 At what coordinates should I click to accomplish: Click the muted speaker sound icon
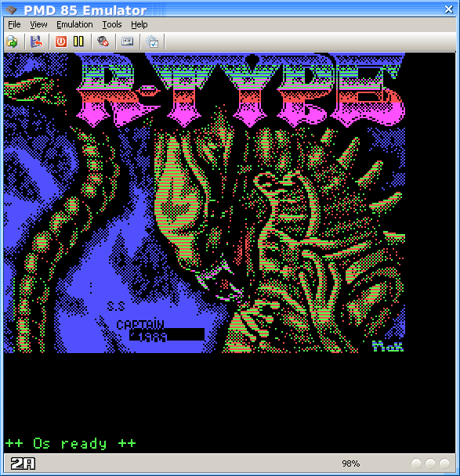[x=103, y=41]
